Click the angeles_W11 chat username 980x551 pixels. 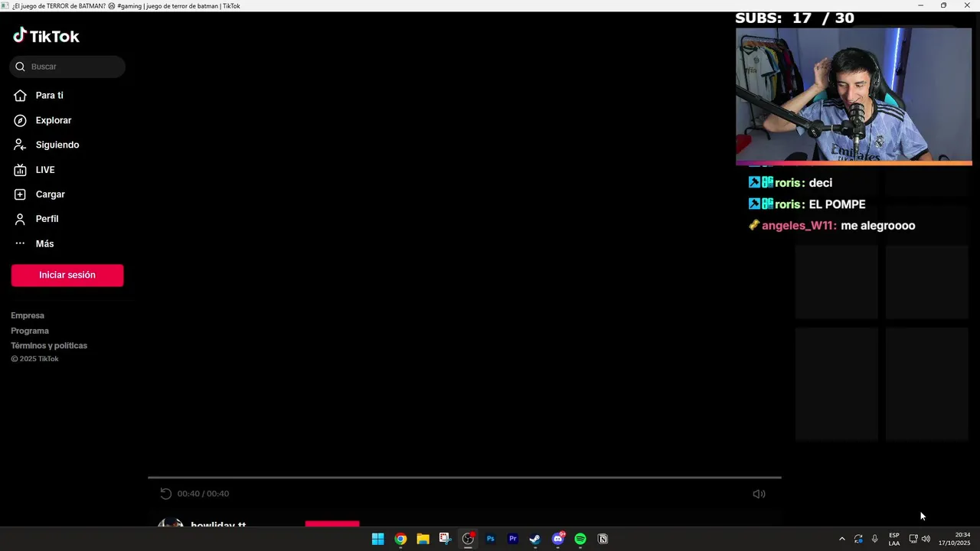click(797, 226)
